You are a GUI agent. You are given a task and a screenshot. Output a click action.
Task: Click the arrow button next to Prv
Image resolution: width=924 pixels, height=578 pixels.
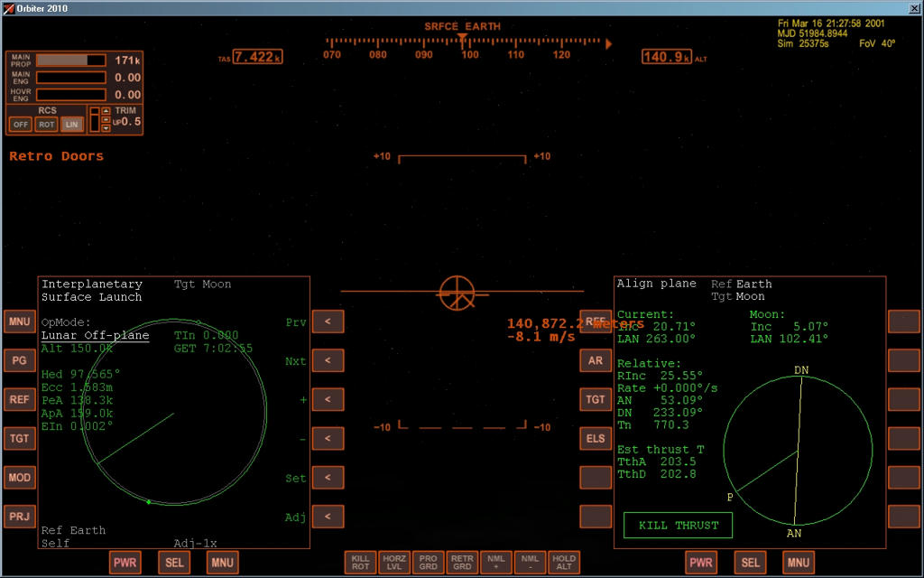click(328, 322)
